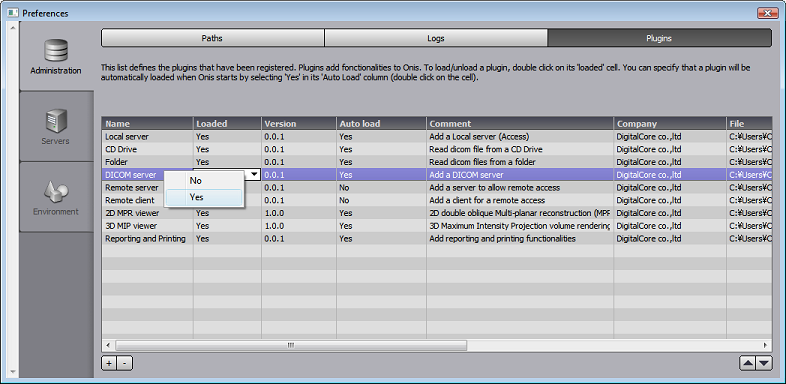The height and width of the screenshot is (384, 786).
Task: Click 'Add a client for a remote access' comment
Action: pyautogui.click(x=487, y=201)
